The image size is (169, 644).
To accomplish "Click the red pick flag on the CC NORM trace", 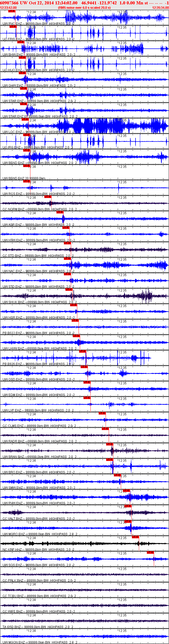I will click(x=48, y=197).
